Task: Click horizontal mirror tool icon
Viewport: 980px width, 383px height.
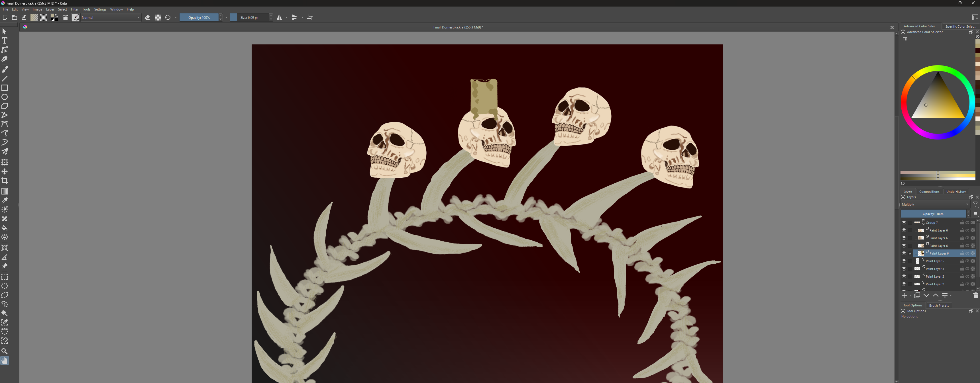Action: [x=279, y=17]
